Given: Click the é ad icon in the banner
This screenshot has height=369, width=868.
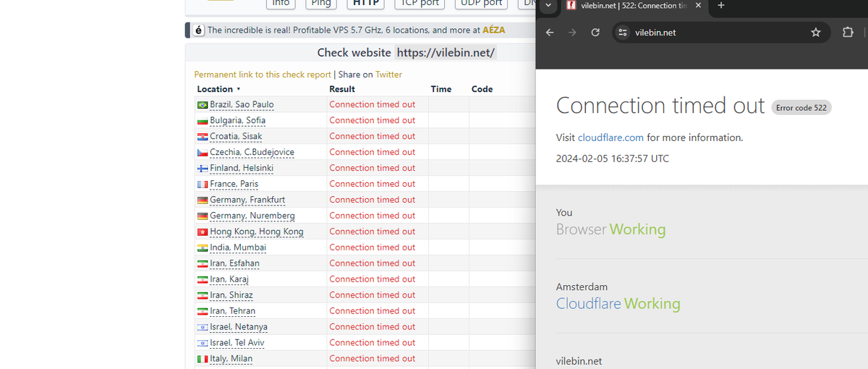Looking at the screenshot, I should [x=197, y=30].
